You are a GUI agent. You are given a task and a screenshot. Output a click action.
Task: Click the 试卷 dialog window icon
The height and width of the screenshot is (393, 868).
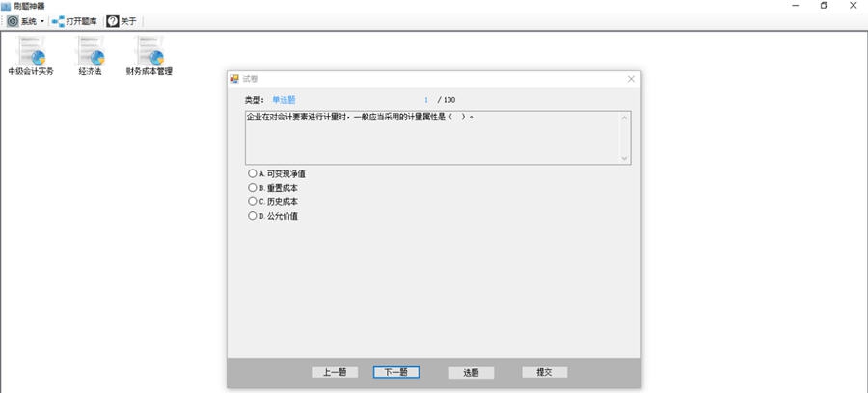234,79
